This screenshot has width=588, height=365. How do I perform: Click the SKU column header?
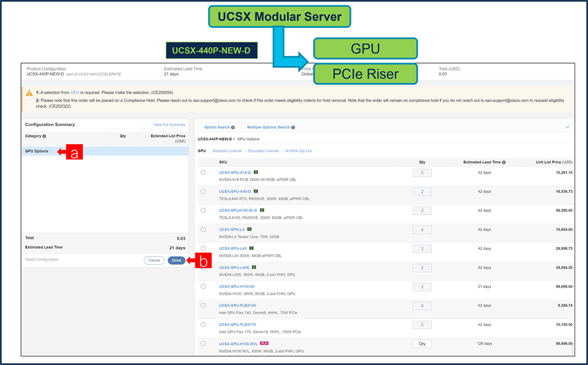pos(223,162)
